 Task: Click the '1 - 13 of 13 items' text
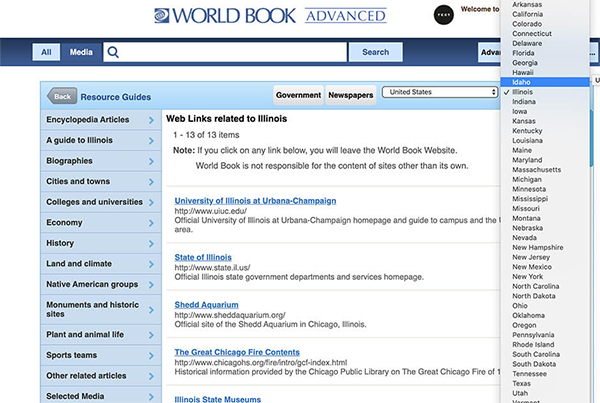tap(206, 135)
